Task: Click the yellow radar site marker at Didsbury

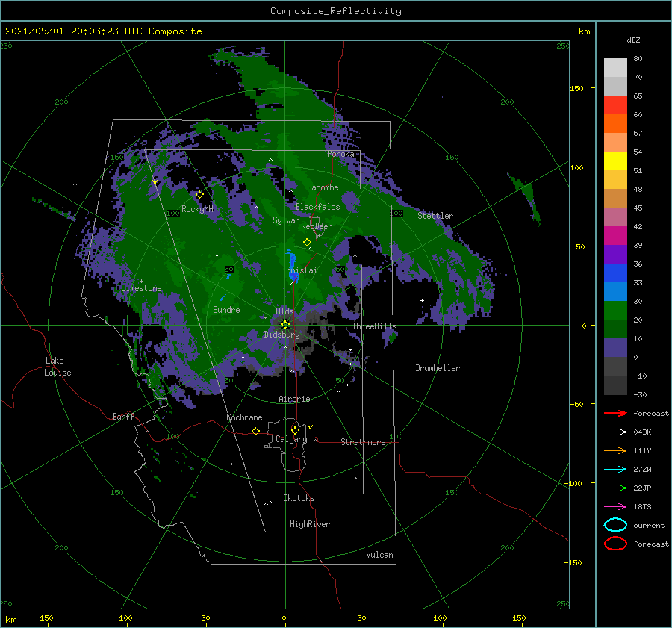Action: tap(285, 325)
